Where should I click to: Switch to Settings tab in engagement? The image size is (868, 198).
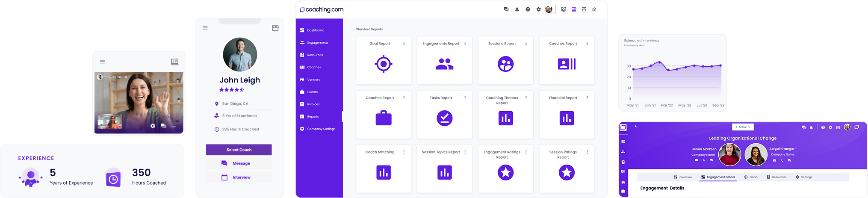click(x=804, y=177)
